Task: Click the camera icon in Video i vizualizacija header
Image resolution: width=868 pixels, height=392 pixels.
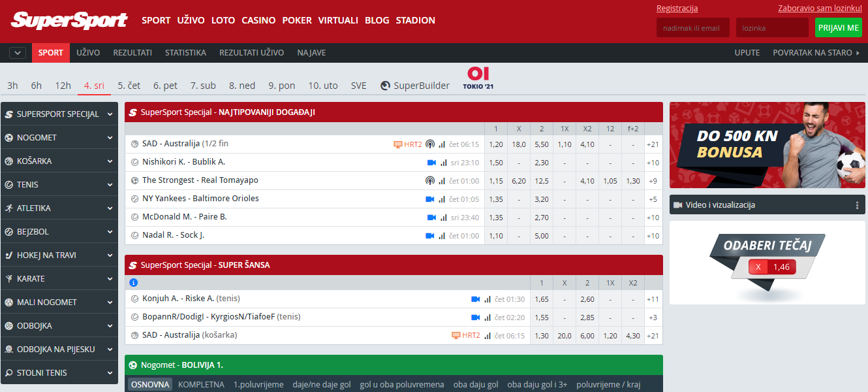Action: [x=677, y=205]
